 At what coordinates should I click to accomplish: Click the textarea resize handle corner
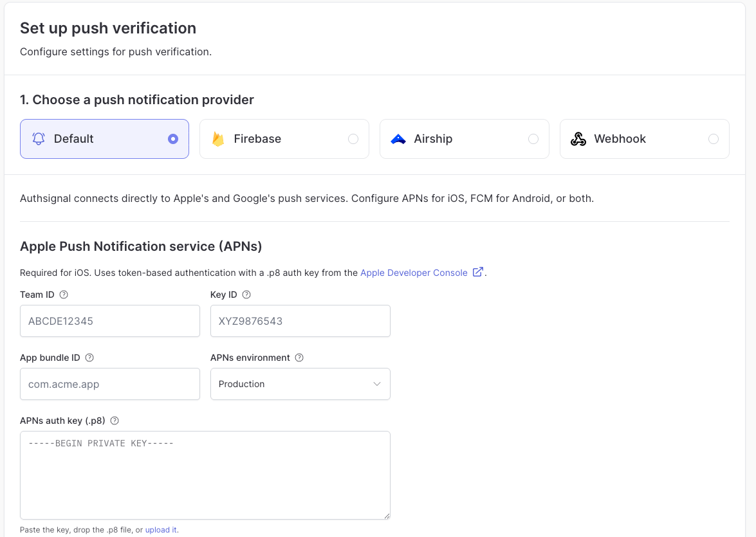coord(387,516)
